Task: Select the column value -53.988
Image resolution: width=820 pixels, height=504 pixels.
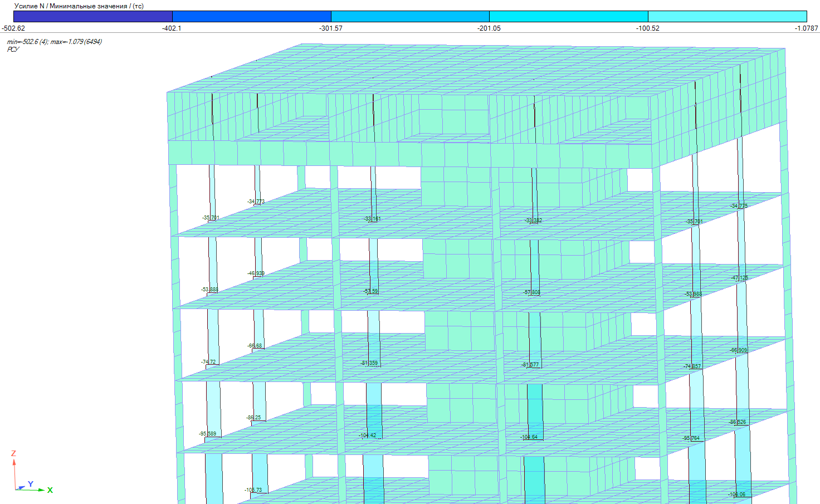Action: pyautogui.click(x=694, y=294)
